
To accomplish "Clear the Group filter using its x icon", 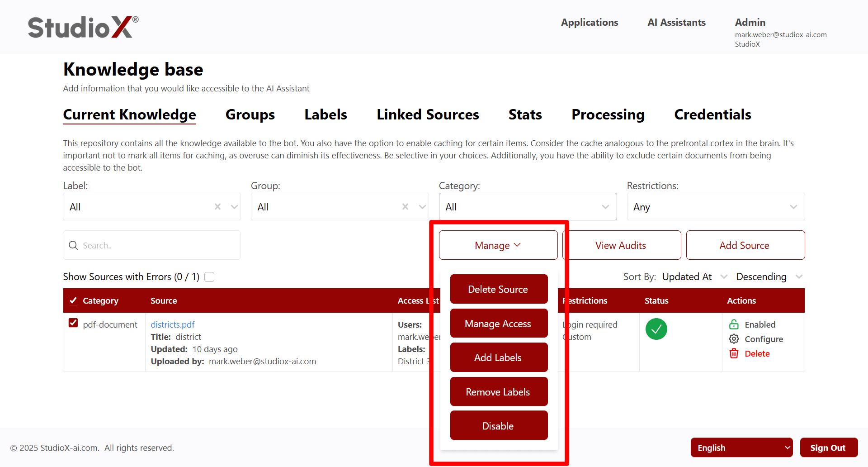I will (x=405, y=206).
